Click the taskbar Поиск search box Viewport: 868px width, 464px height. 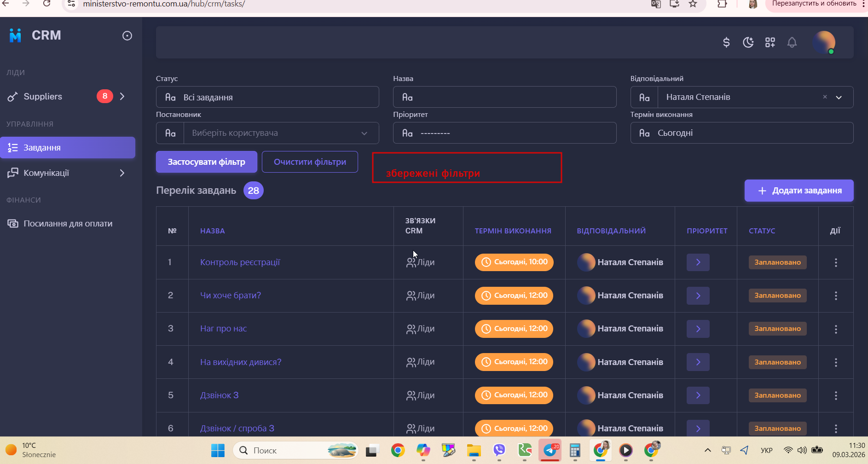point(295,450)
